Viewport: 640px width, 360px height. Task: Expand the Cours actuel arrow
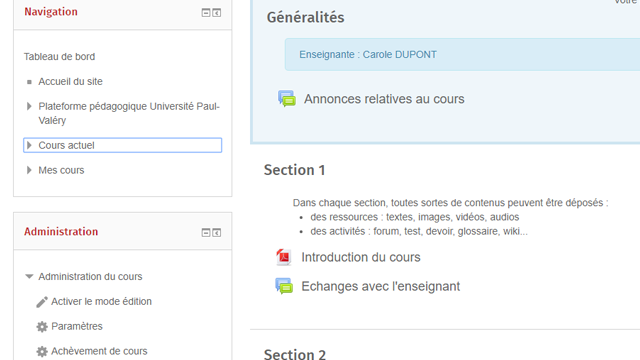pyautogui.click(x=29, y=145)
